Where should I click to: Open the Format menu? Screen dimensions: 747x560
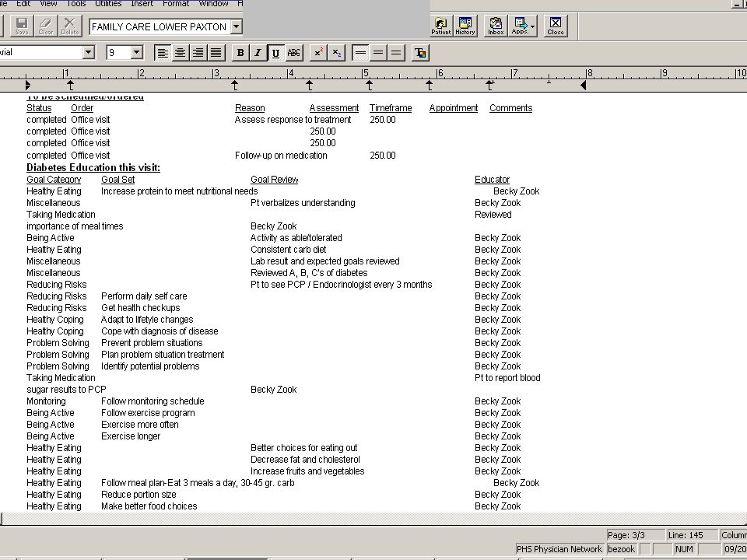click(176, 3)
